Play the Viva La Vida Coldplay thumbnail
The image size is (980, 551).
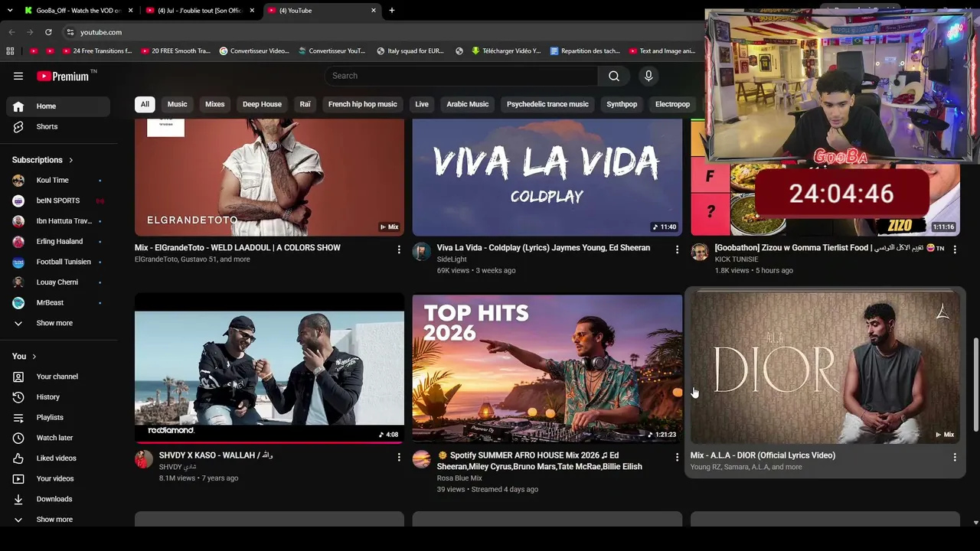(x=547, y=178)
